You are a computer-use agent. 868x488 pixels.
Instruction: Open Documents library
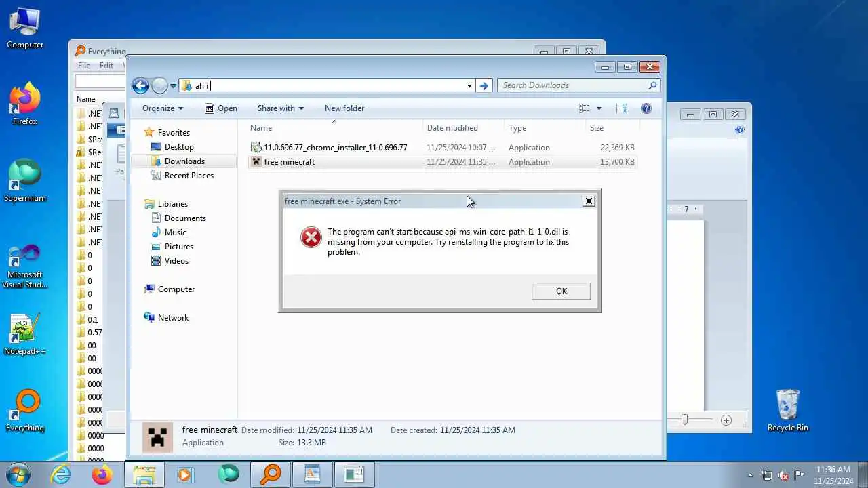(185, 218)
